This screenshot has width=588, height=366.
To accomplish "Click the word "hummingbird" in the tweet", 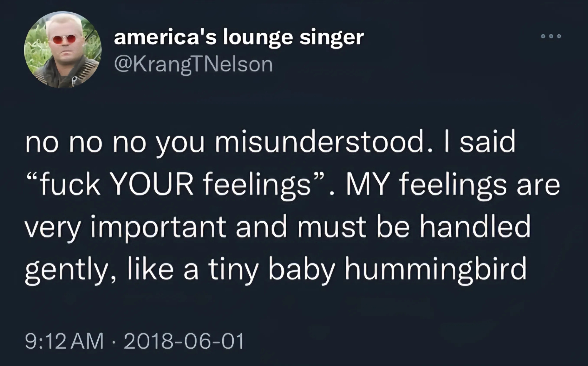I will [436, 269].
